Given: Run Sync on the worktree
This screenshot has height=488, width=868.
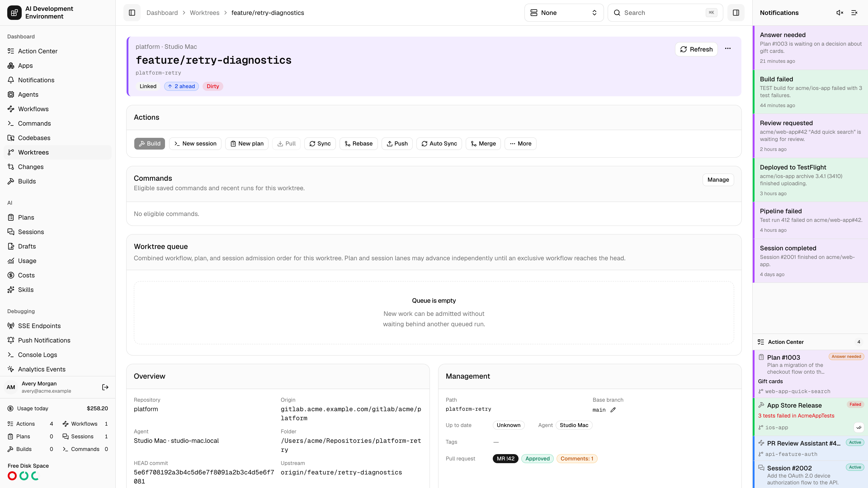Looking at the screenshot, I should coord(320,143).
